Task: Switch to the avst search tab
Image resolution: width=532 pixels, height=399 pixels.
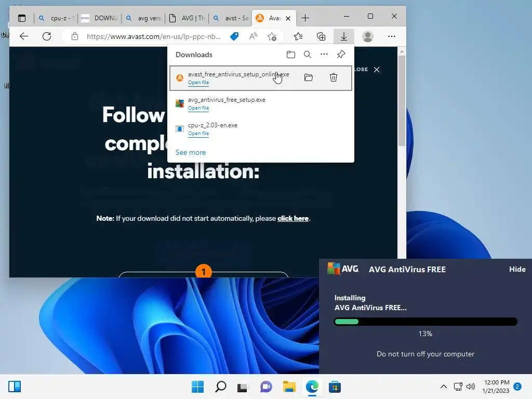Action: [231, 18]
